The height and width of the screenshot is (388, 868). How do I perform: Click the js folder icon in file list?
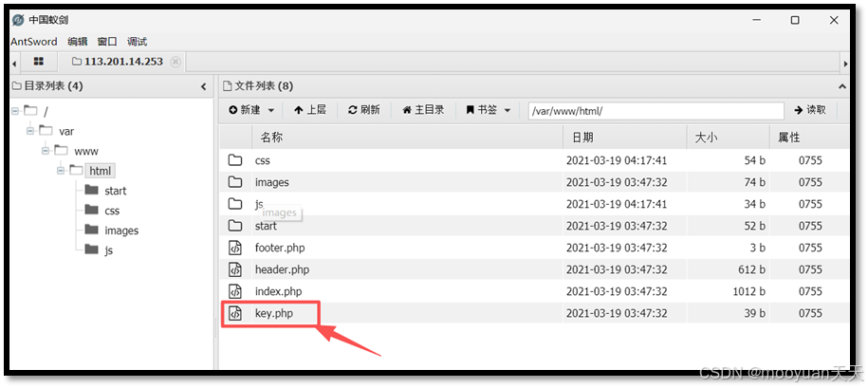(x=235, y=204)
